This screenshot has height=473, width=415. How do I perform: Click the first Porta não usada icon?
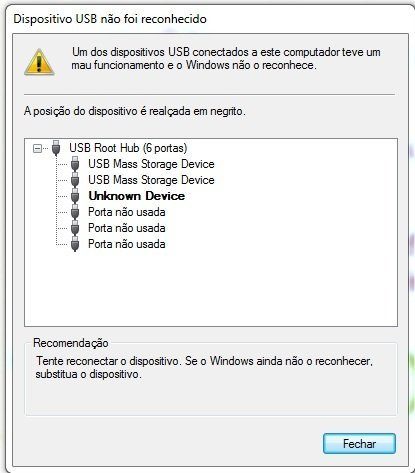pyautogui.click(x=75, y=212)
